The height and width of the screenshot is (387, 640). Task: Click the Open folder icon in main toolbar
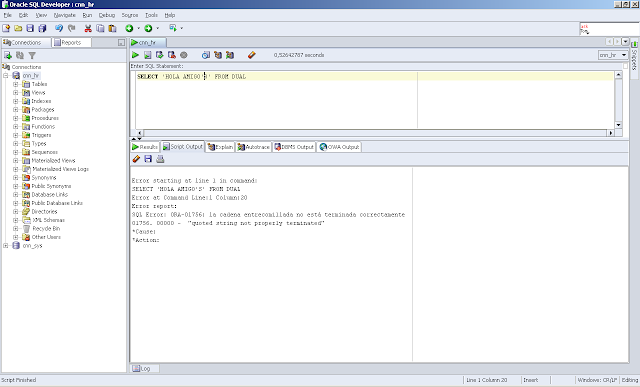[18, 28]
